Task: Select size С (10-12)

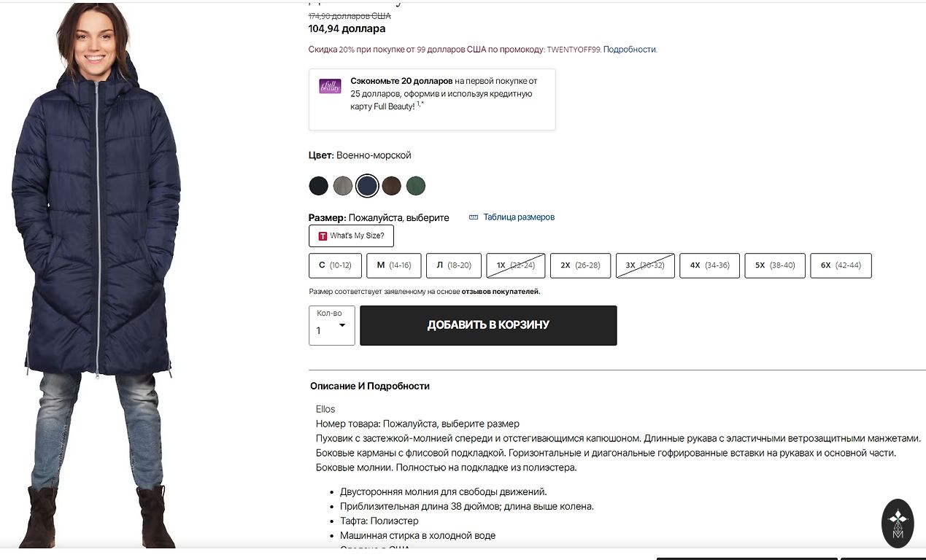Action: click(x=335, y=265)
